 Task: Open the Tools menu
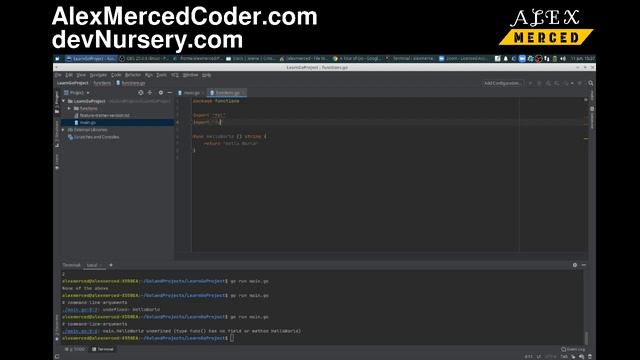point(162,75)
